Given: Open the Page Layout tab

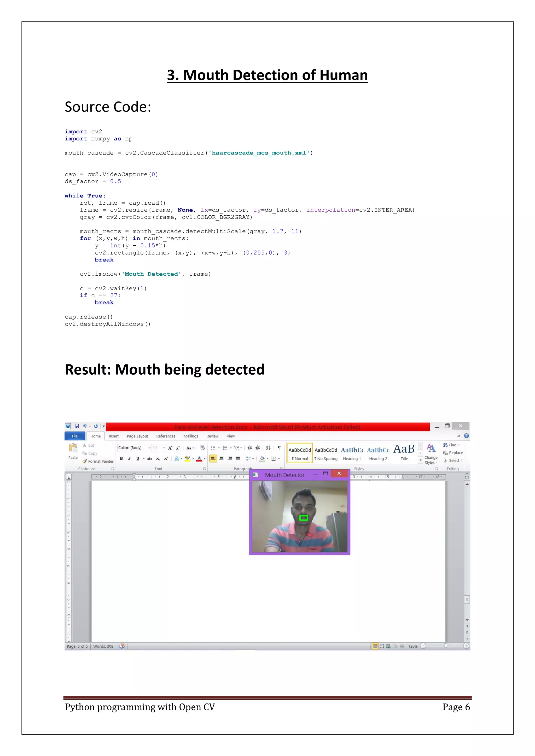Looking at the screenshot, I should click(137, 436).
